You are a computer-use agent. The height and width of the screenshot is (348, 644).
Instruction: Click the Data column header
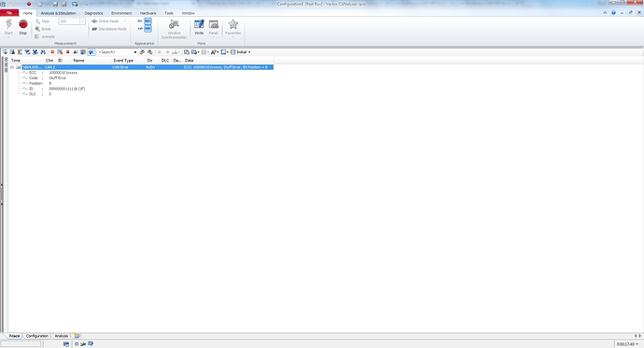tap(189, 61)
